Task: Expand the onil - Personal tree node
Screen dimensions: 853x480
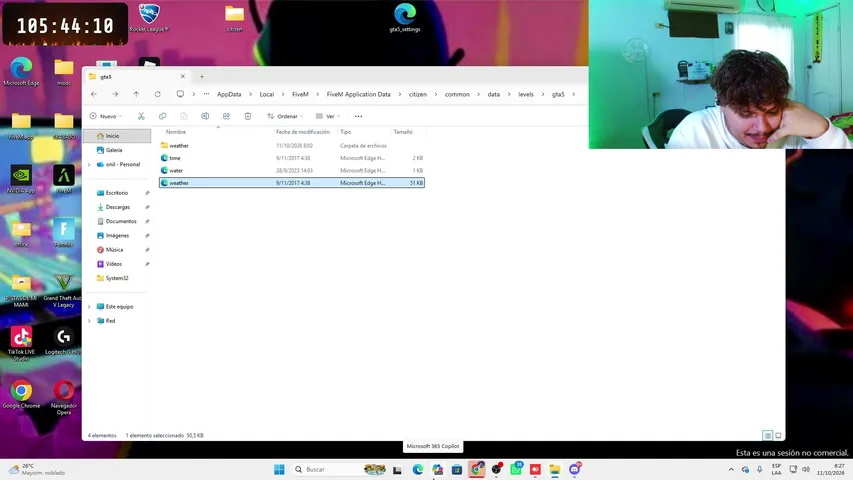Action: point(90,164)
